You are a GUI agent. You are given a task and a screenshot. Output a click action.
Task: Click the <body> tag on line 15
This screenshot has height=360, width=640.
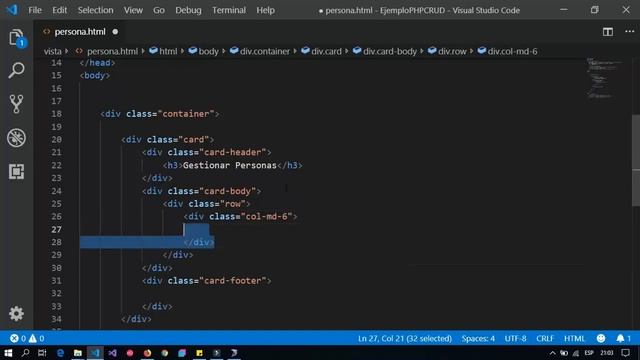[95, 76]
